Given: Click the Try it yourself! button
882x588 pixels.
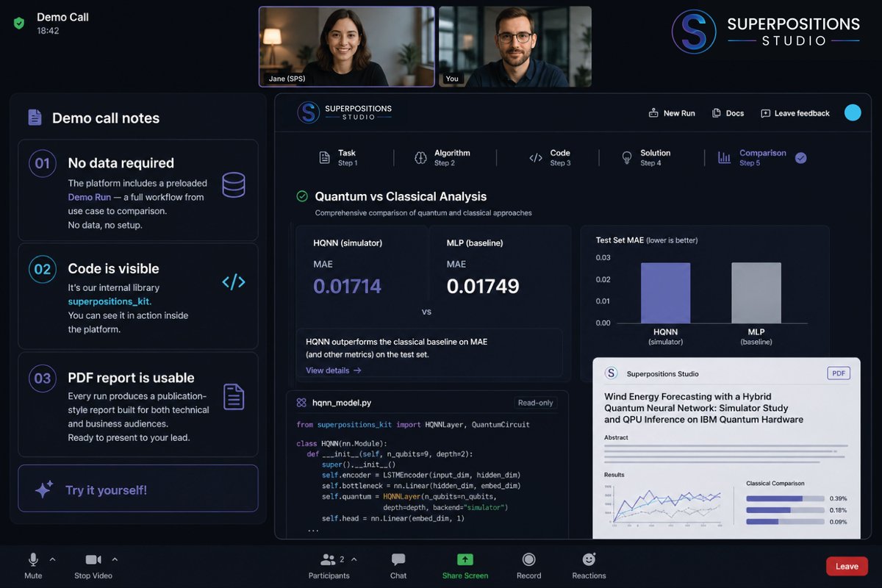Looking at the screenshot, I should [x=138, y=488].
